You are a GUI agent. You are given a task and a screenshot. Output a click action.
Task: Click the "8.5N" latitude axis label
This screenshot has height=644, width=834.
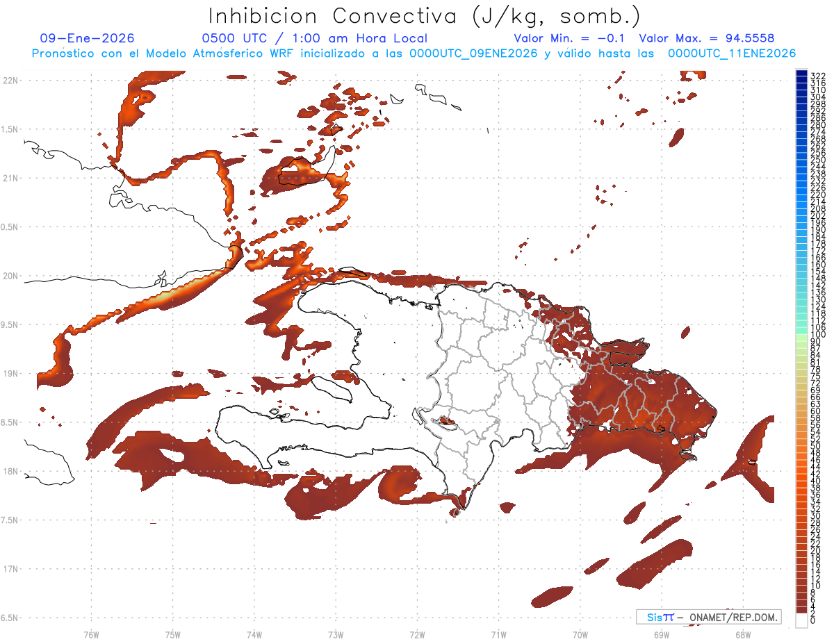pyautogui.click(x=10, y=422)
